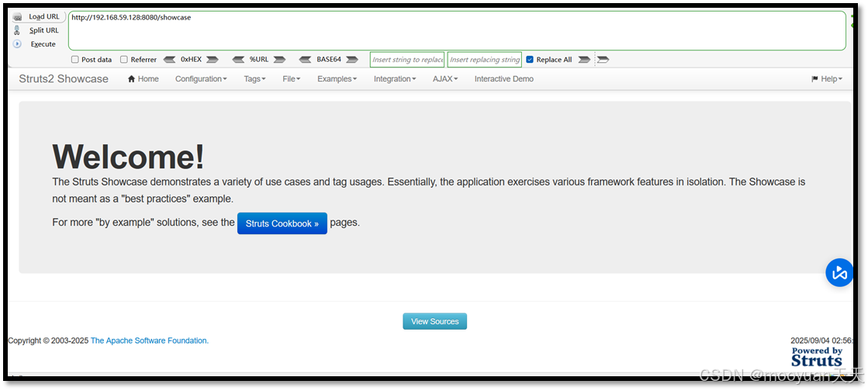Click the Execute play icon
This screenshot has height=391, width=868.
17,43
